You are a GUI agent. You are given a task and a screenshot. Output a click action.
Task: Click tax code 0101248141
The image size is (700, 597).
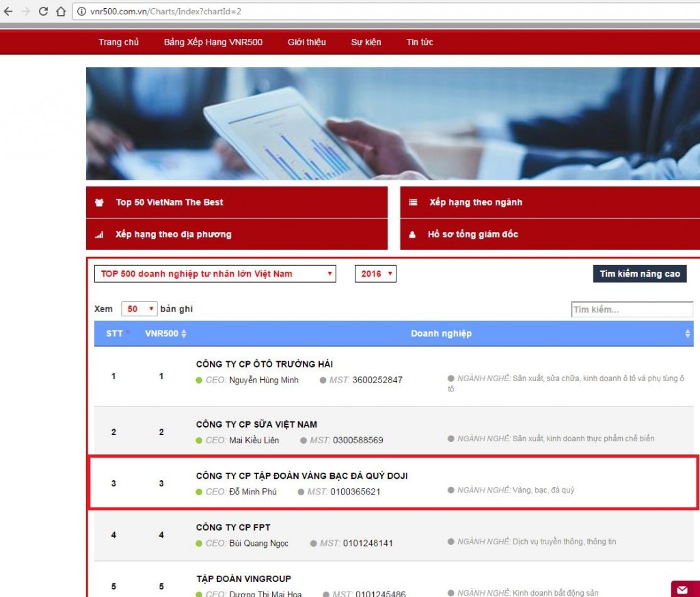(x=368, y=544)
